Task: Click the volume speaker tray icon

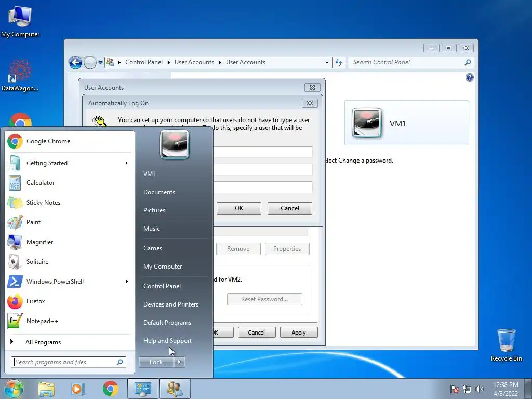Action: tap(480, 389)
